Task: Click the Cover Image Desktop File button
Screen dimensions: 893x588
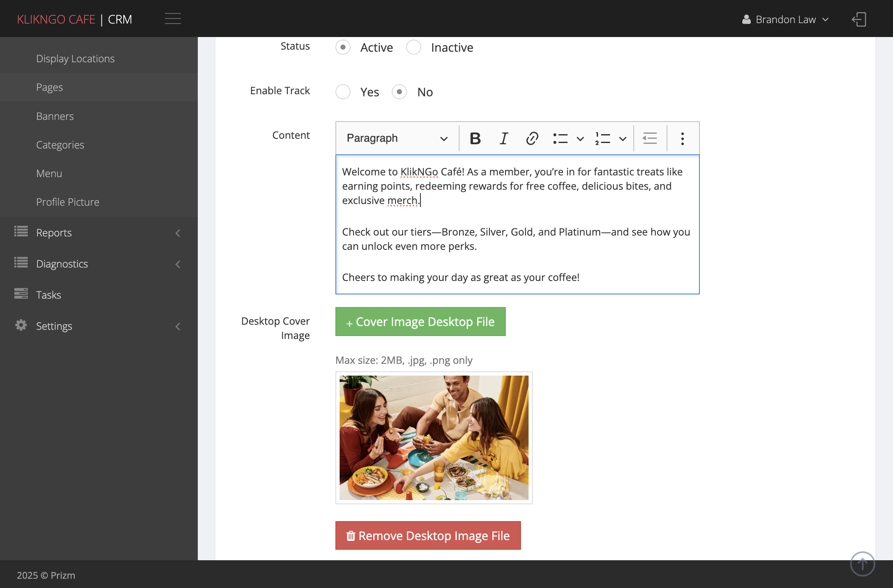Action: [x=420, y=322]
